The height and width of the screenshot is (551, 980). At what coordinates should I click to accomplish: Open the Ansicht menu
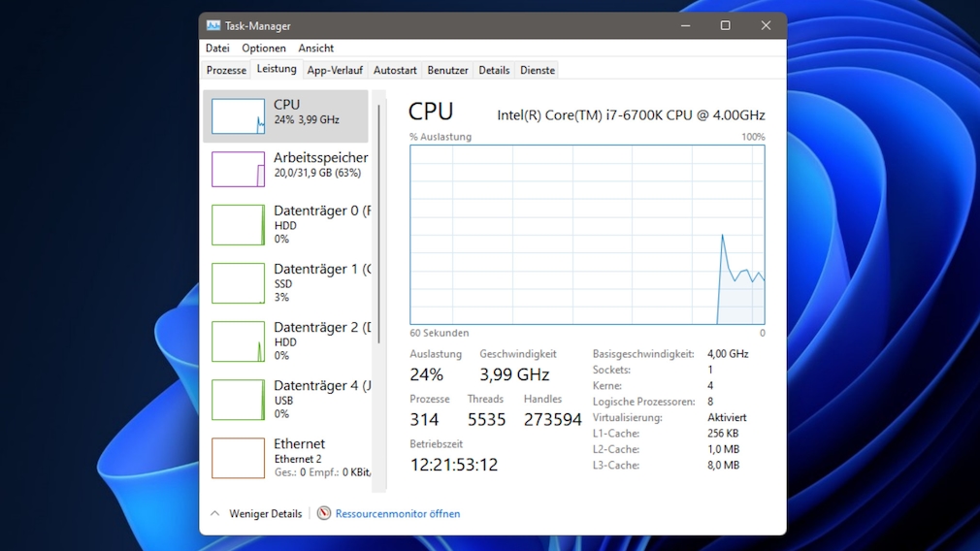316,49
